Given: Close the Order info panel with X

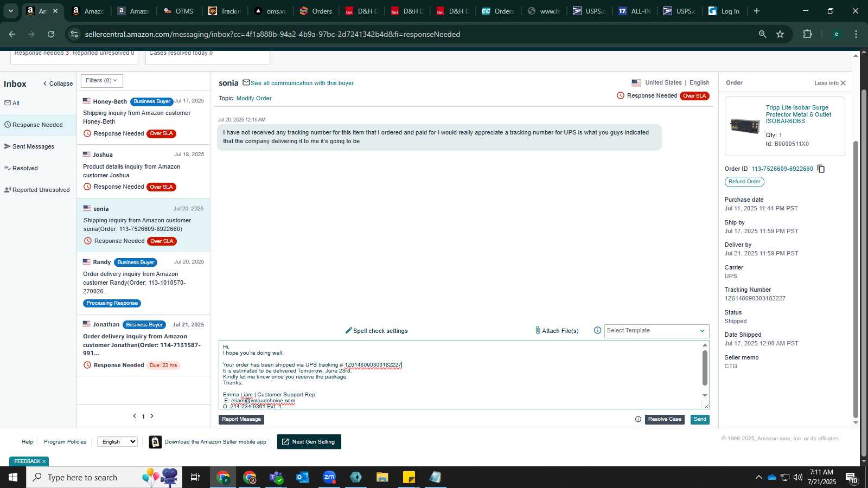Looking at the screenshot, I should point(843,83).
